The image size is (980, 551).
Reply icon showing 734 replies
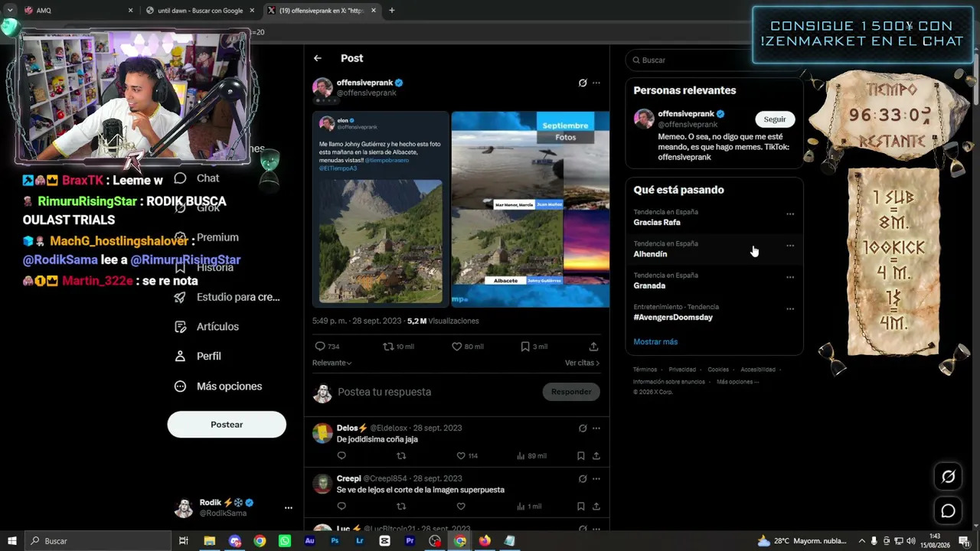(320, 347)
